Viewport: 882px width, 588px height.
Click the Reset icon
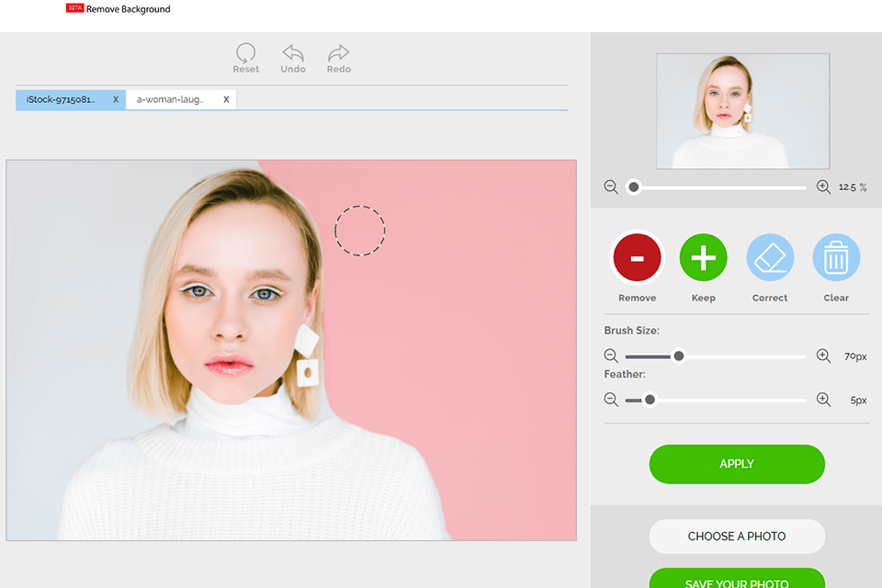coord(245,53)
